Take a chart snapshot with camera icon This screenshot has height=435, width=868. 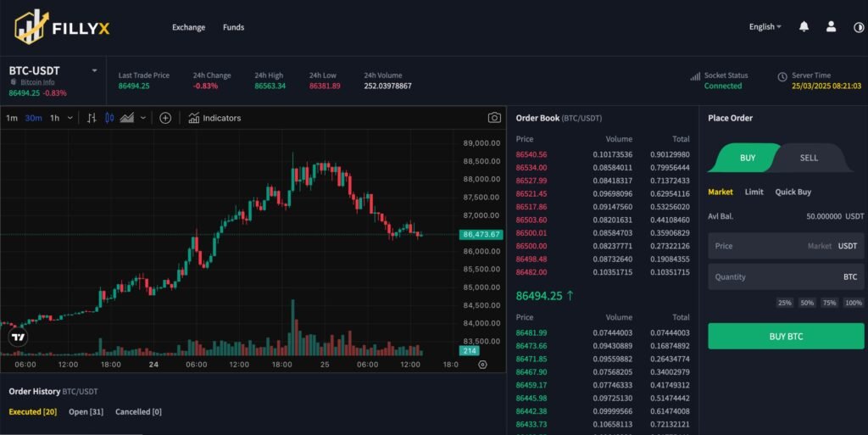click(x=494, y=118)
